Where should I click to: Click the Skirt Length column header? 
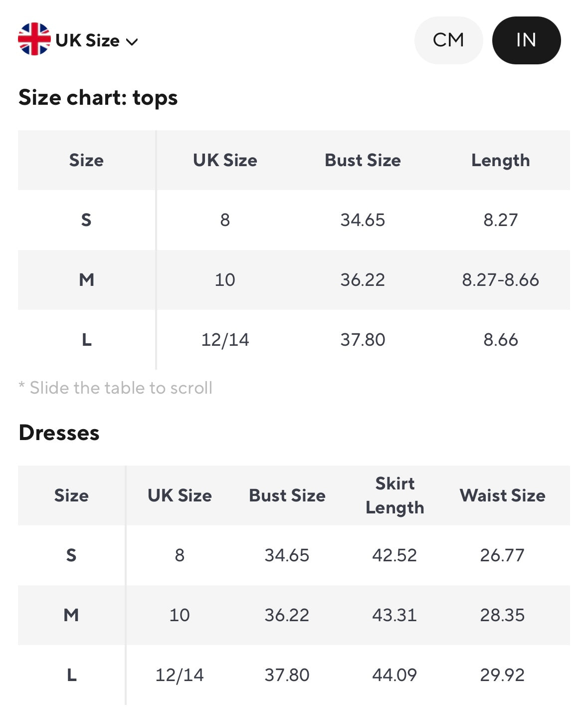click(x=394, y=495)
